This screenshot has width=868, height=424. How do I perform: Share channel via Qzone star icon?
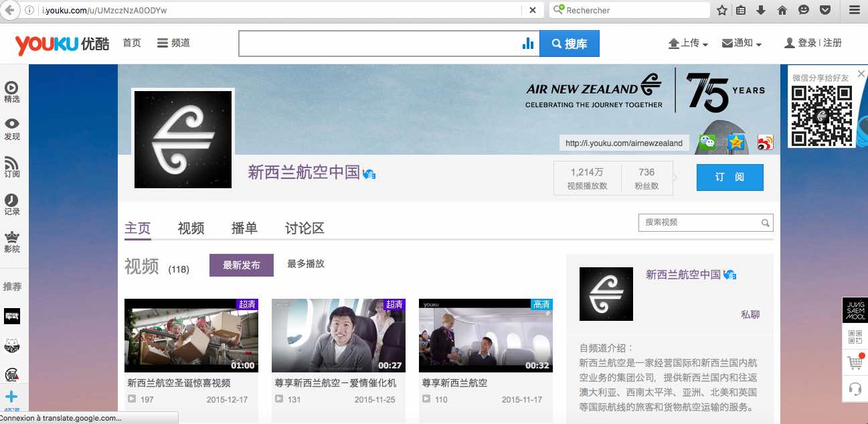click(736, 142)
